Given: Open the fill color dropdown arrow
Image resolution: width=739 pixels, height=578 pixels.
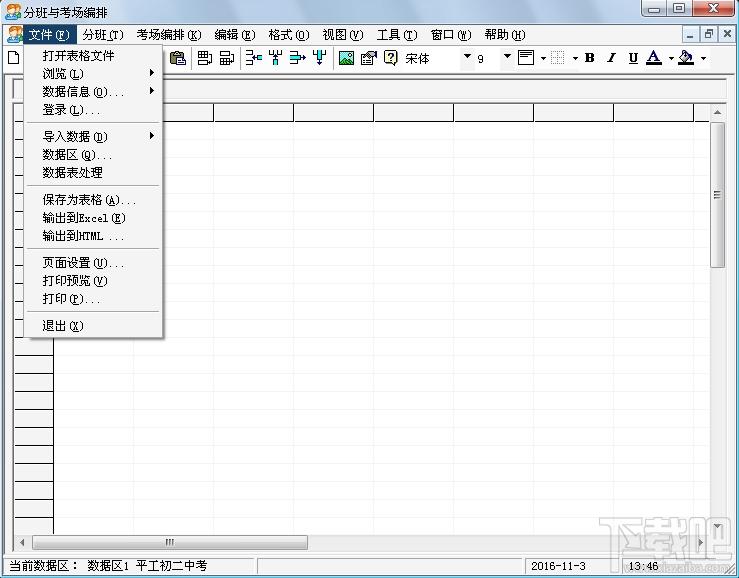Looking at the screenshot, I should coord(703,58).
